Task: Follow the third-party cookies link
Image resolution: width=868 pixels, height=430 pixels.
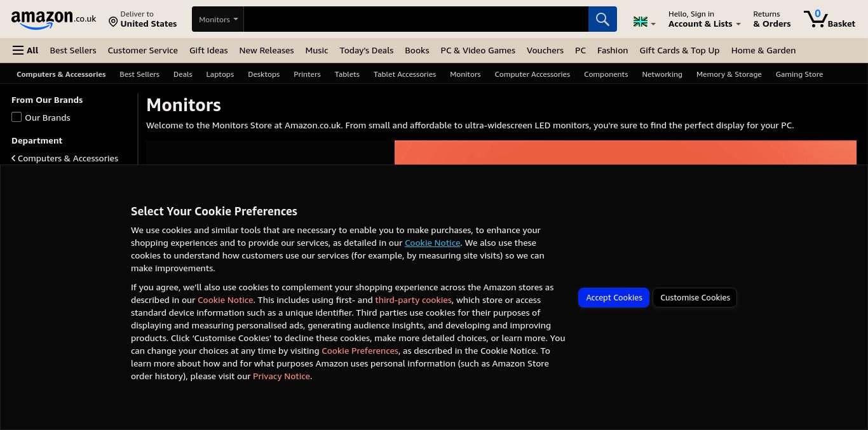Action: pos(413,300)
